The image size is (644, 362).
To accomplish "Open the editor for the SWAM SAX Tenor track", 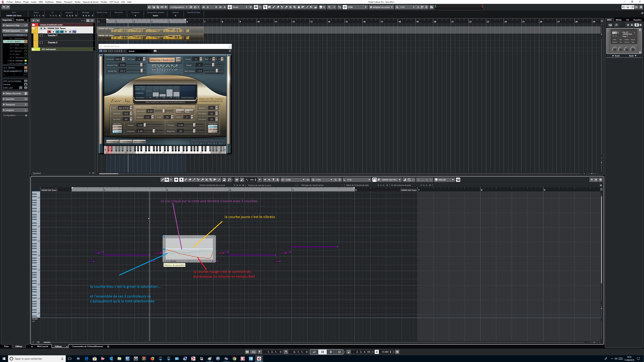I will point(58,32).
